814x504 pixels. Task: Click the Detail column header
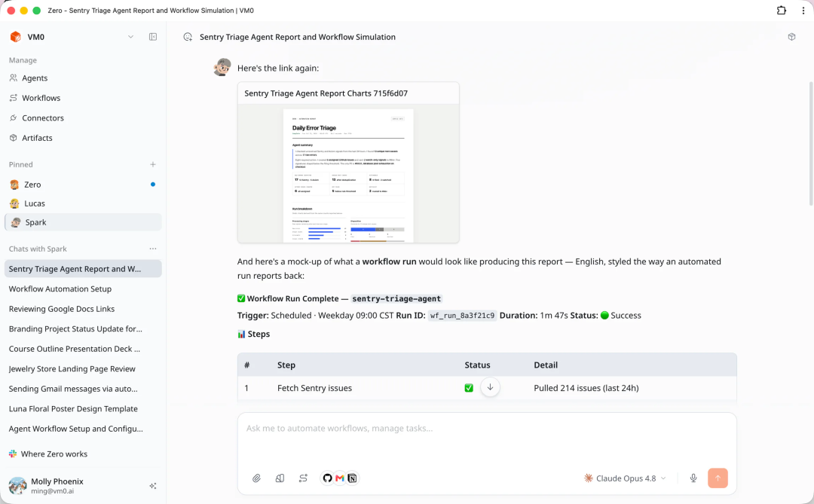click(546, 365)
